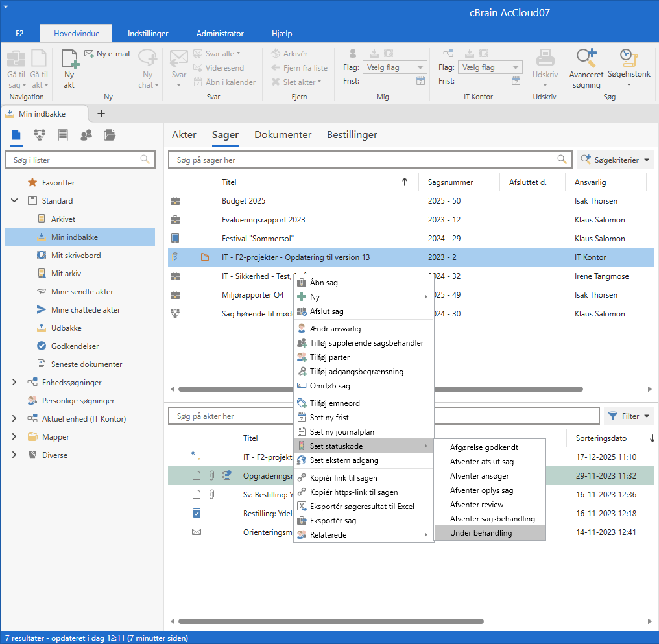659x644 pixels.
Task: Click the Søgehistorik clock icon
Action: tap(629, 58)
